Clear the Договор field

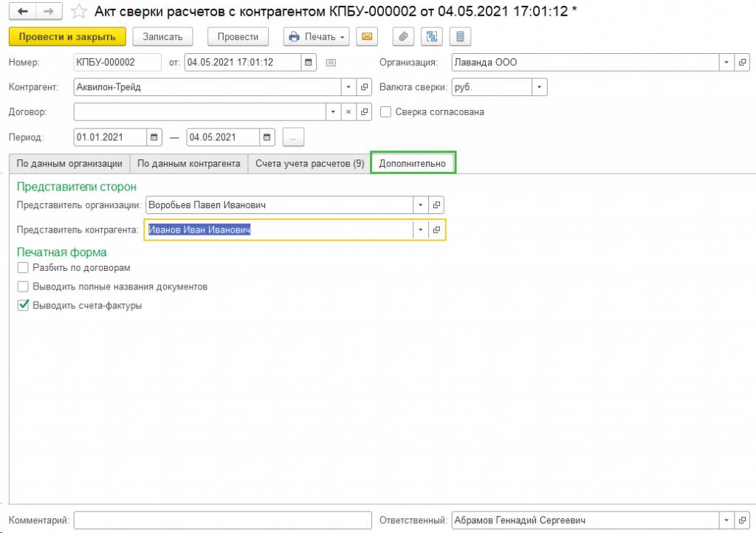coord(348,111)
